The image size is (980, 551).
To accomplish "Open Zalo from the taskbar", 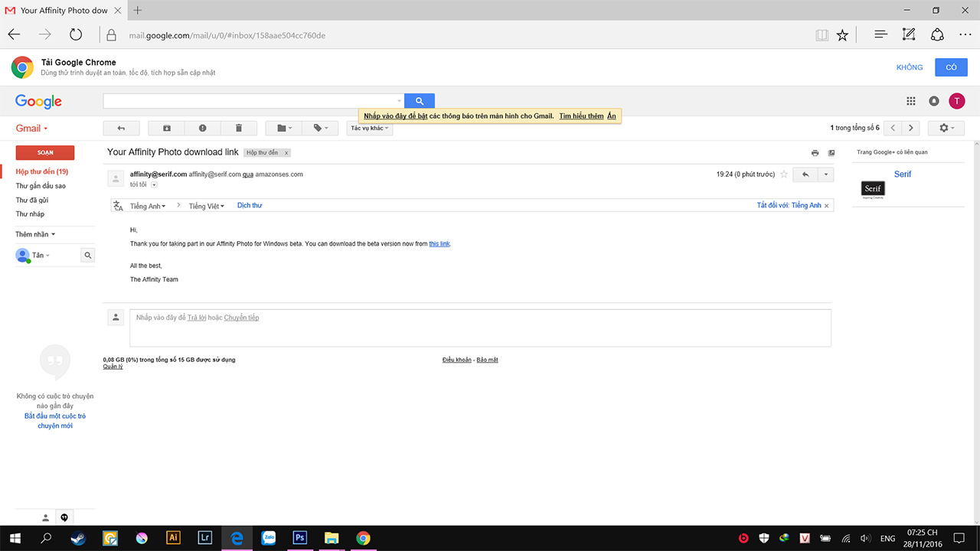I will point(268,538).
